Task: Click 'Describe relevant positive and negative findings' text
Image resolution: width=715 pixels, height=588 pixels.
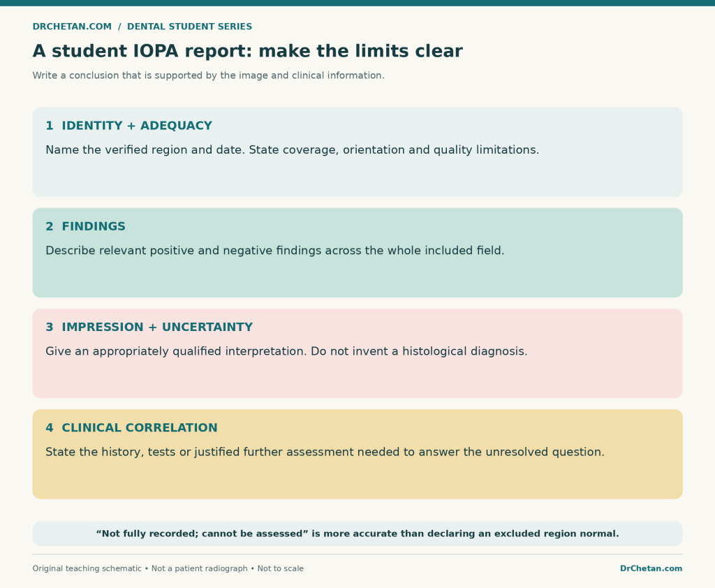Action: [x=275, y=251]
